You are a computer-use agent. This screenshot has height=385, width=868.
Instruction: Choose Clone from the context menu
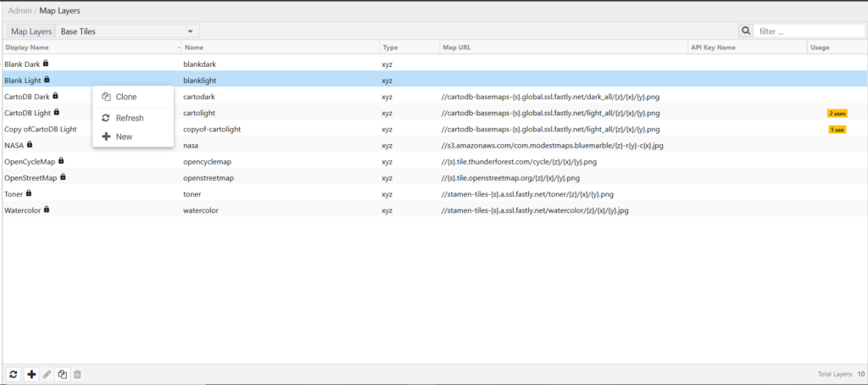click(x=133, y=97)
